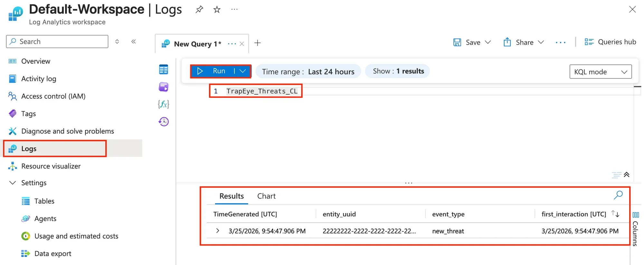
Task: Open the Columns side panel
Action: pos(636,229)
